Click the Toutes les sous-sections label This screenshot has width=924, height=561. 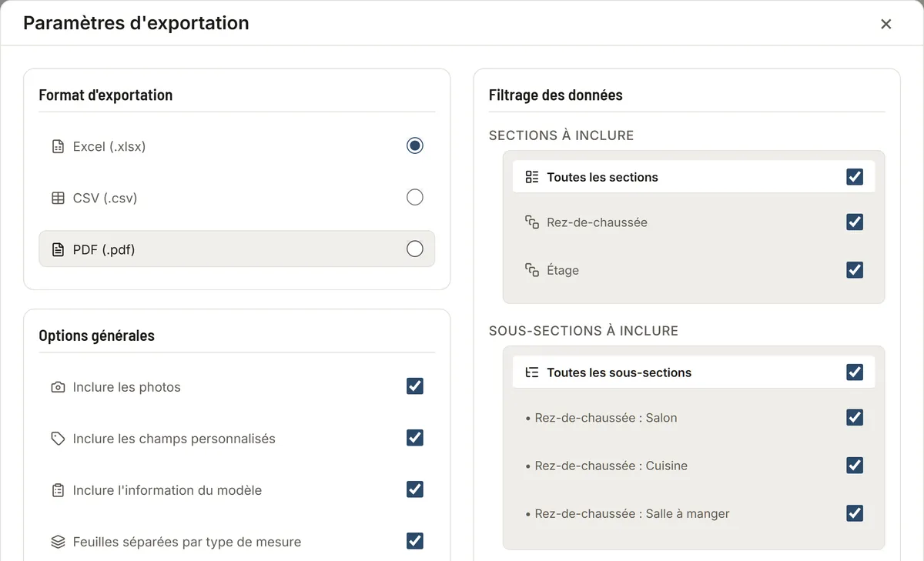tap(619, 372)
